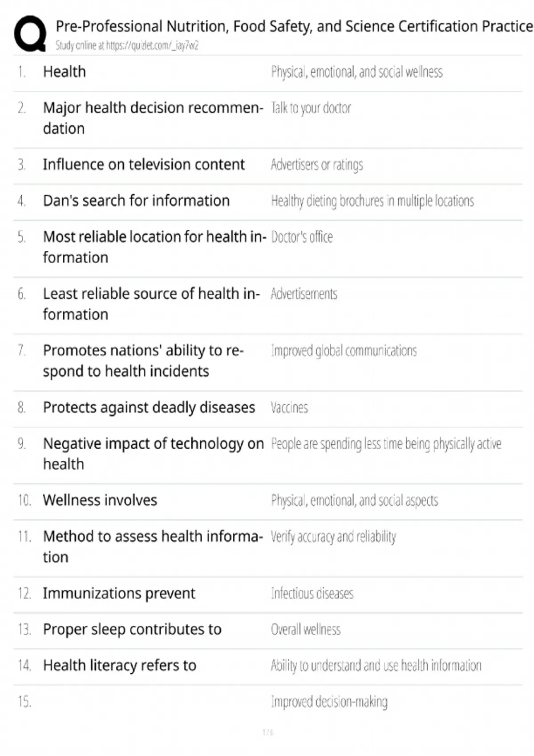
Task: Click 'Verify accuracy and reliability' definition
Action: (x=333, y=537)
